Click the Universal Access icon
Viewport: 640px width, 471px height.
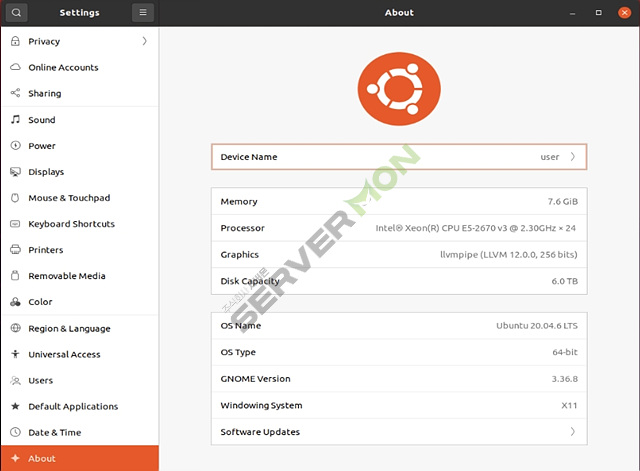[15, 354]
